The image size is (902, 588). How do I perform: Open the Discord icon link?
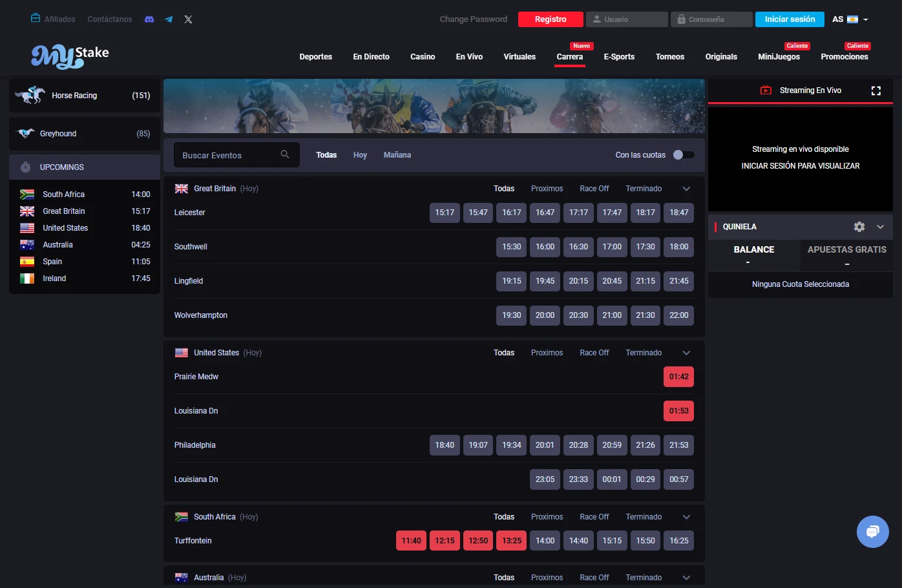point(149,19)
